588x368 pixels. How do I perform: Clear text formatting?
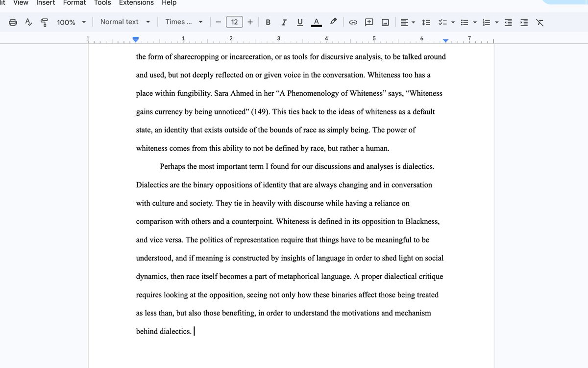(x=540, y=22)
